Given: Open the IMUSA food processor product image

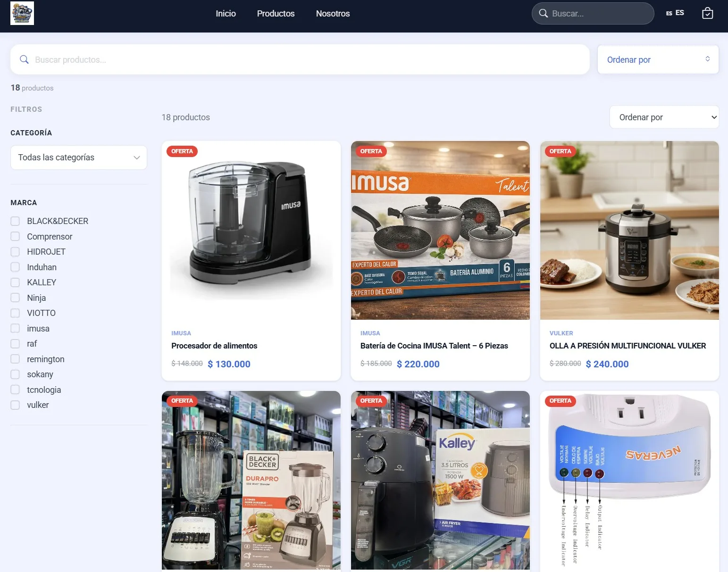Looking at the screenshot, I should pos(251,230).
